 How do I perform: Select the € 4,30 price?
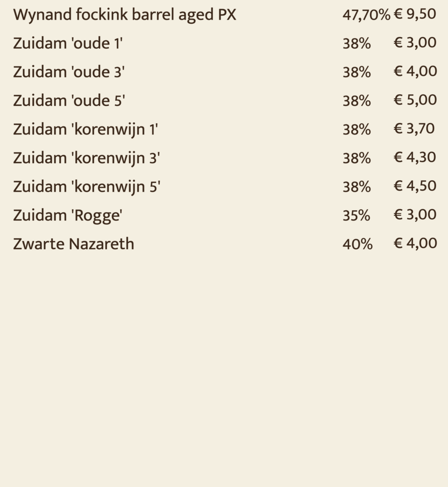(415, 157)
